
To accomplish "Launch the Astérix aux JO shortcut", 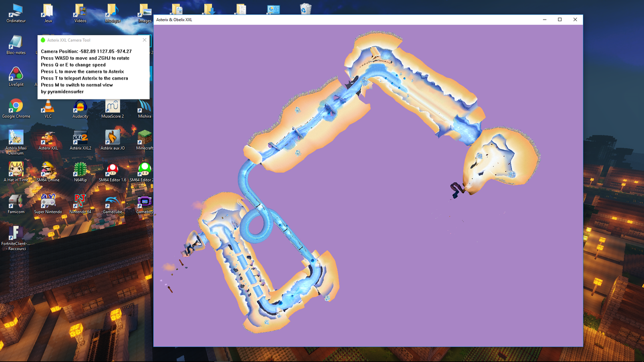I will point(112,140).
